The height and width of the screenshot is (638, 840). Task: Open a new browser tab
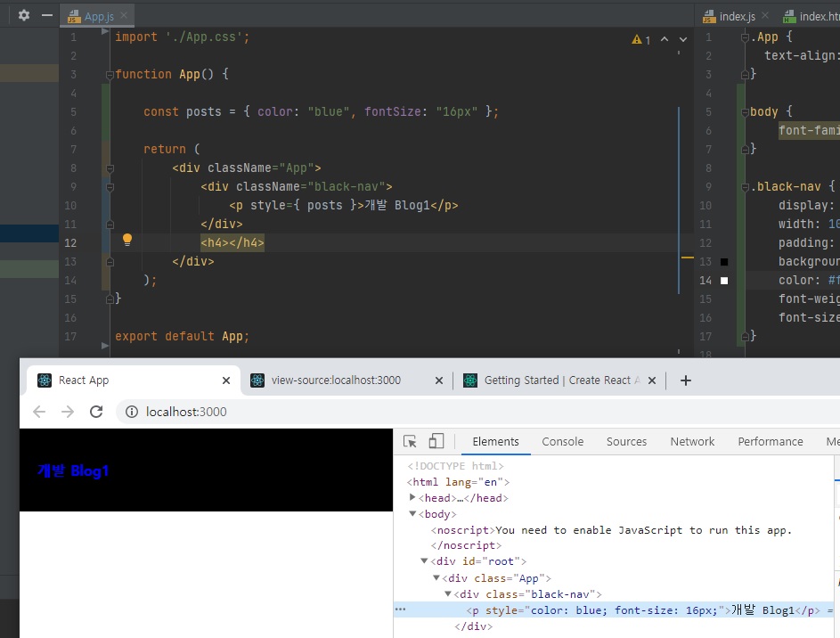click(686, 380)
